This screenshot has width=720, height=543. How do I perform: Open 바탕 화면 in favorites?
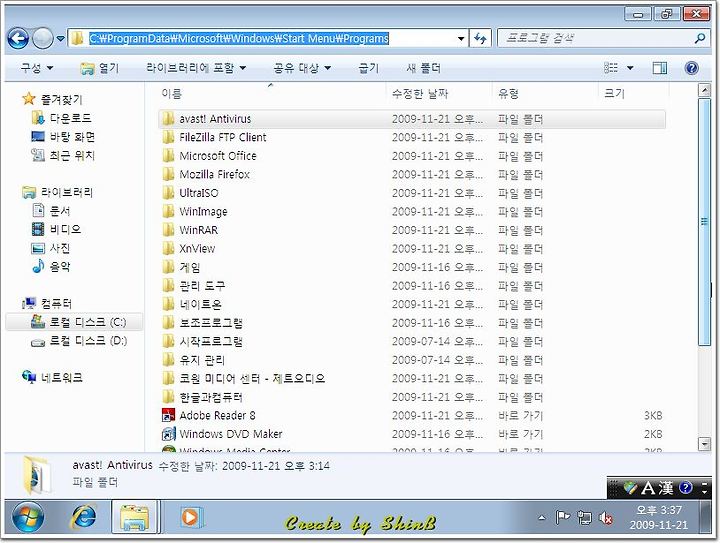tap(63, 137)
